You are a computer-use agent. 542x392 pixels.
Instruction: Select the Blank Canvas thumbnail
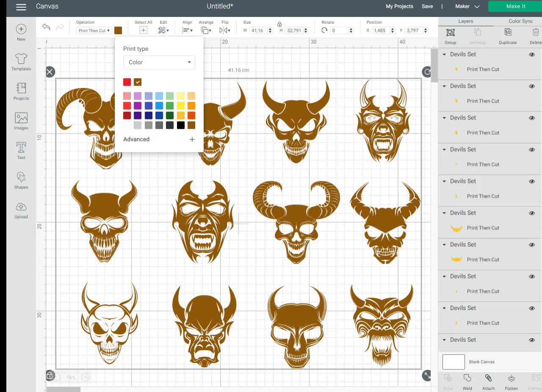tap(454, 362)
